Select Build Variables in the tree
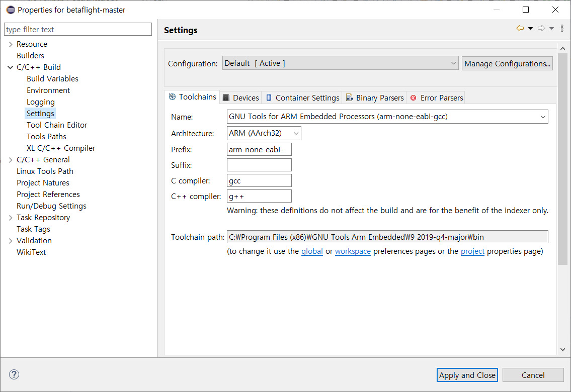This screenshot has height=392, width=571. (52, 79)
